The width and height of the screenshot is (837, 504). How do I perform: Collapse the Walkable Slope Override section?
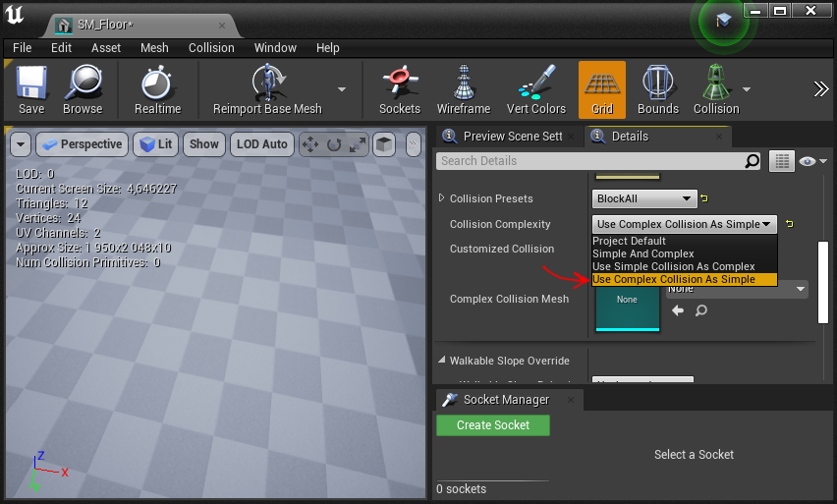click(x=441, y=361)
